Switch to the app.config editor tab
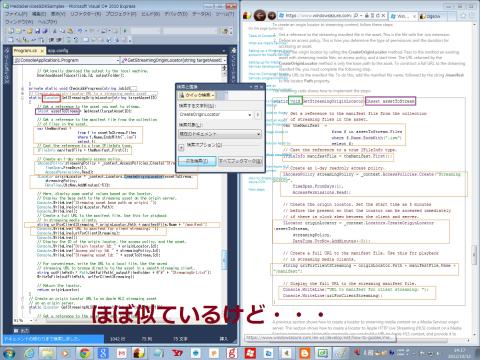Screen dimensions: 480x360 [58, 51]
